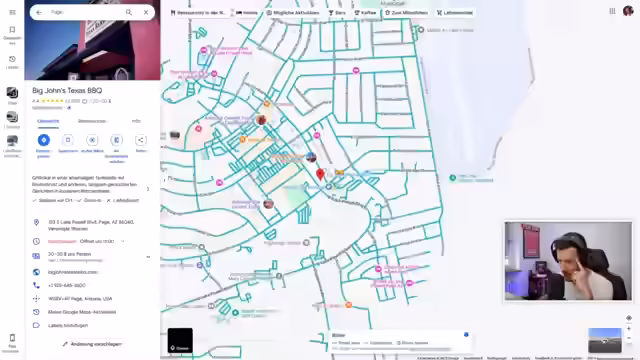Expand the price per person section
This screenshot has height=360, width=640.
[148, 257]
